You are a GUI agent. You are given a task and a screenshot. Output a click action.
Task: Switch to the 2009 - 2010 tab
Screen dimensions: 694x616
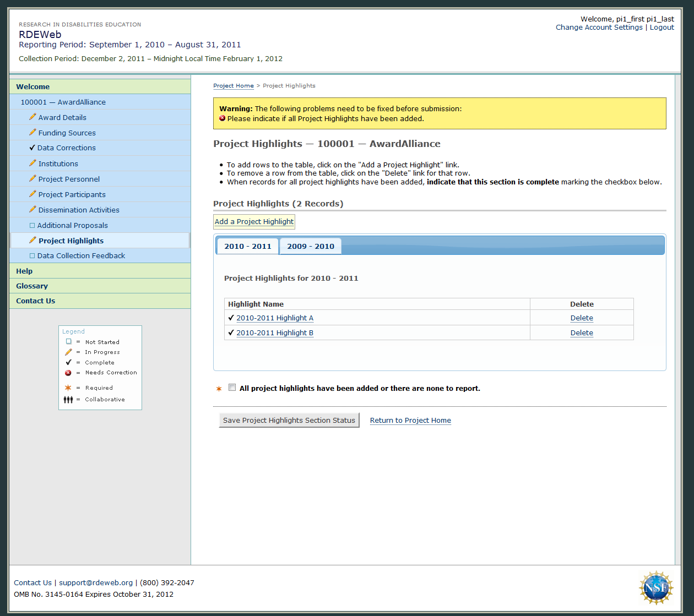point(310,246)
